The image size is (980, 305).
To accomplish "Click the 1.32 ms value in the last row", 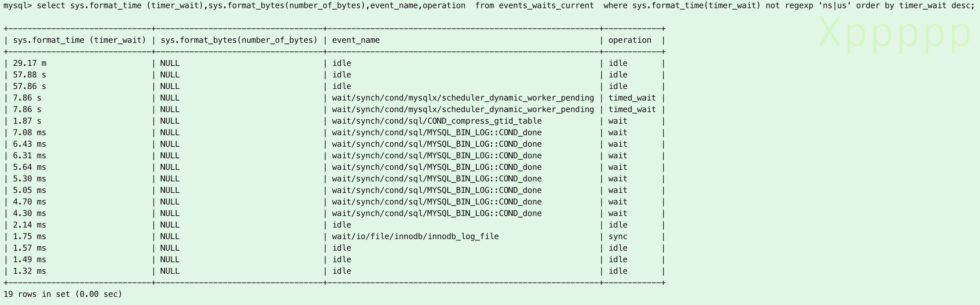I will click(x=29, y=271).
